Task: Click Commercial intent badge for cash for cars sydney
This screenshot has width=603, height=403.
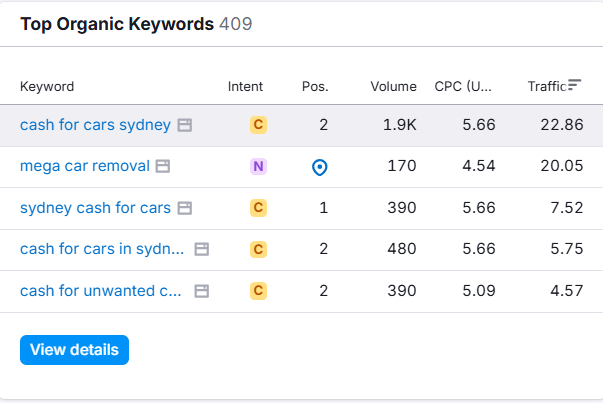Action: [x=258, y=125]
